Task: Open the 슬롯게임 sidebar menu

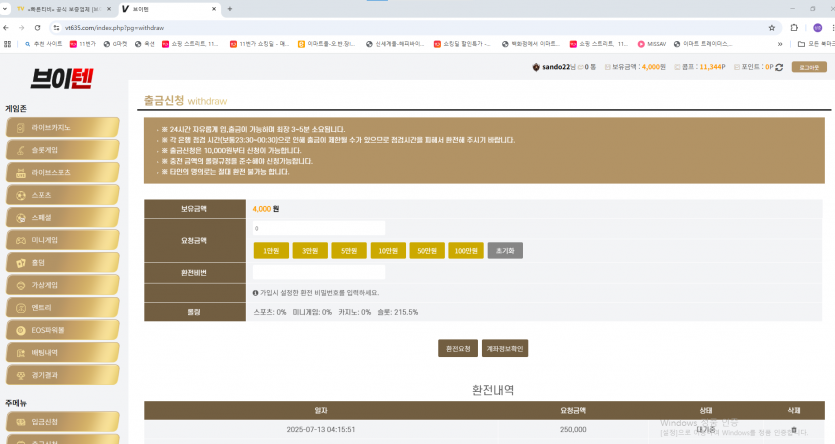Action: click(62, 150)
